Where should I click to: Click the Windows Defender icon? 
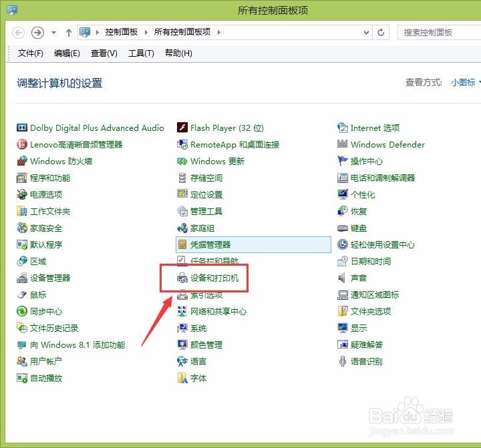342,144
